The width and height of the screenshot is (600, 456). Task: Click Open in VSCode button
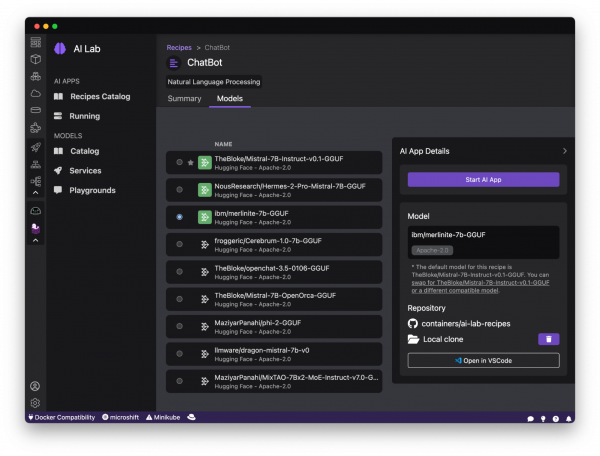(x=483, y=361)
